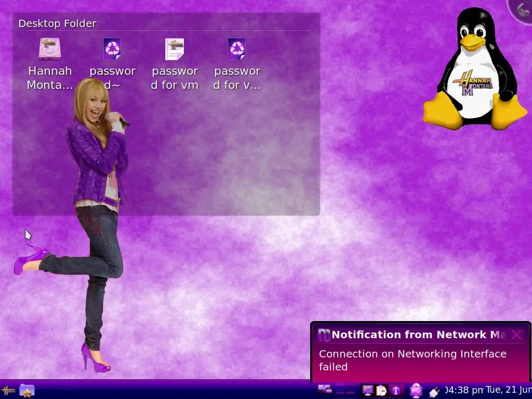
Task: Select the password~ backup file icon
Action: click(112, 49)
